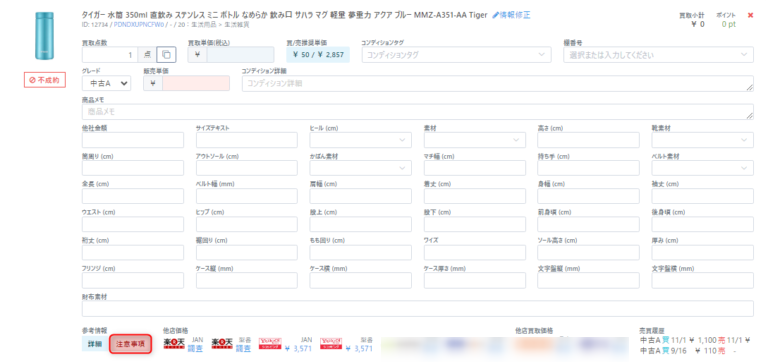This screenshot has height=364, width=768.
Task: Select the 注意事項 tab
Action: (130, 344)
